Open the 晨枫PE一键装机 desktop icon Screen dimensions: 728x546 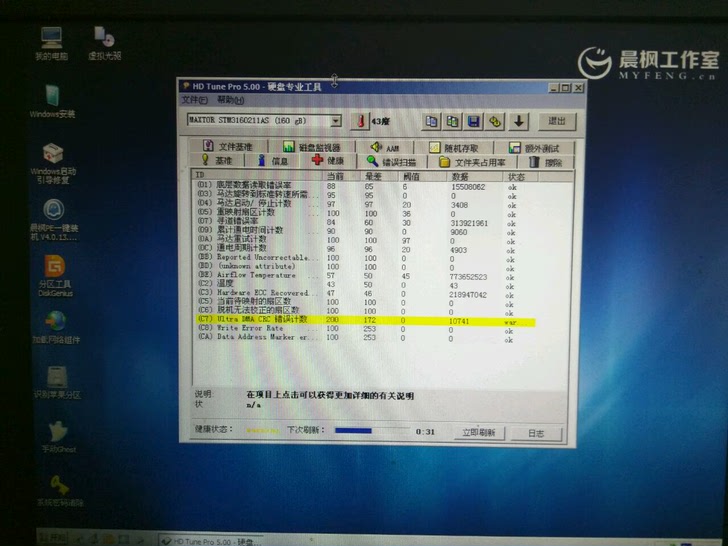click(54, 220)
